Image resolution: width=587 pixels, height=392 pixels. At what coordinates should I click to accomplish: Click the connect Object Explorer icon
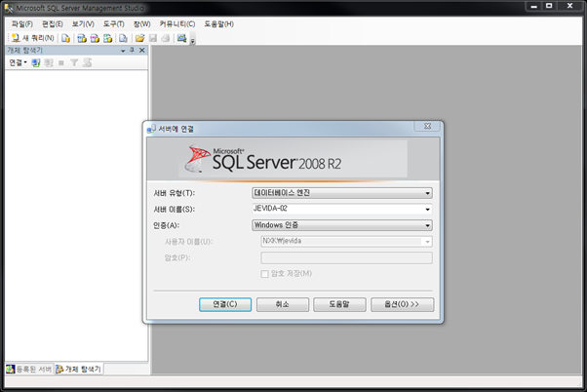[x=35, y=62]
